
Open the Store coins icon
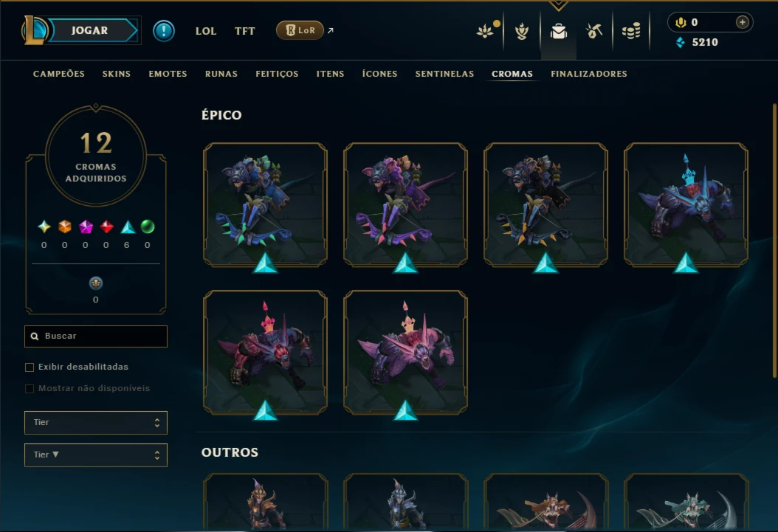pyautogui.click(x=631, y=31)
